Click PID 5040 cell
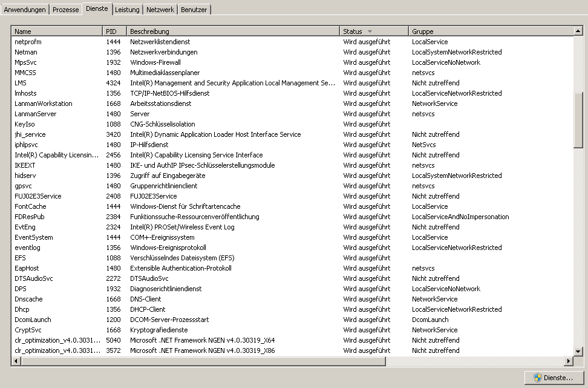Viewport: 588px width, 388px height. (x=113, y=340)
